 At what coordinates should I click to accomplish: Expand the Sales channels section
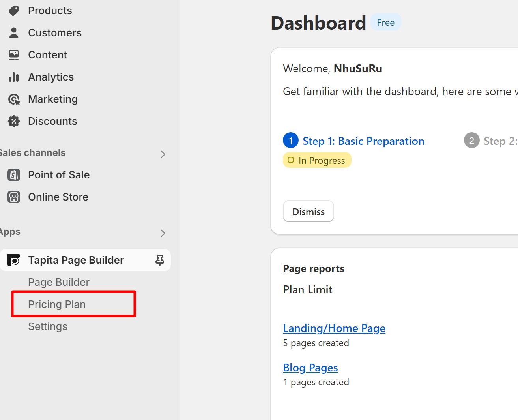click(163, 154)
